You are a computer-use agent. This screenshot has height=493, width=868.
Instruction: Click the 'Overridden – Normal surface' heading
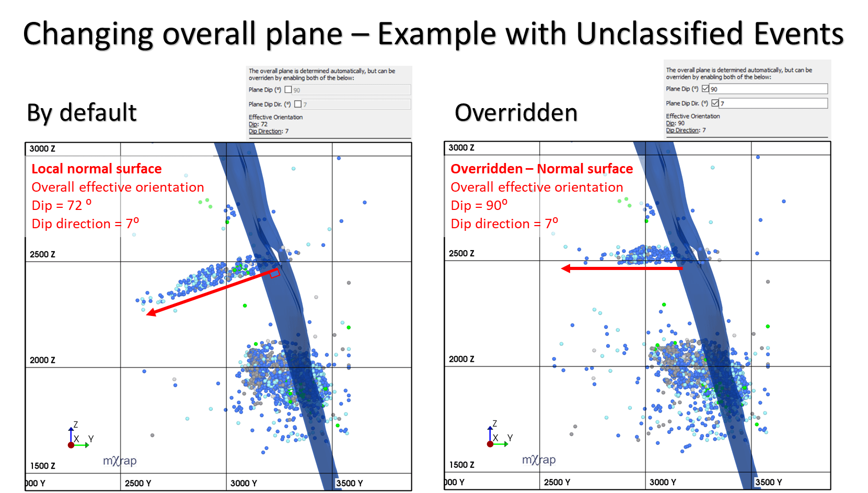[x=541, y=169]
